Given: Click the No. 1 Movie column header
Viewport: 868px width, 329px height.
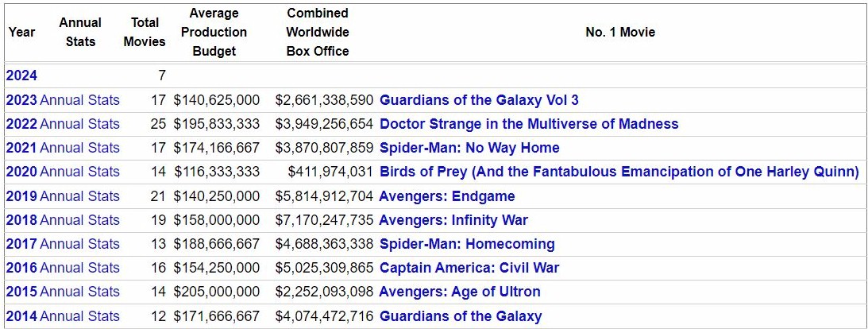Looking at the screenshot, I should point(619,33).
